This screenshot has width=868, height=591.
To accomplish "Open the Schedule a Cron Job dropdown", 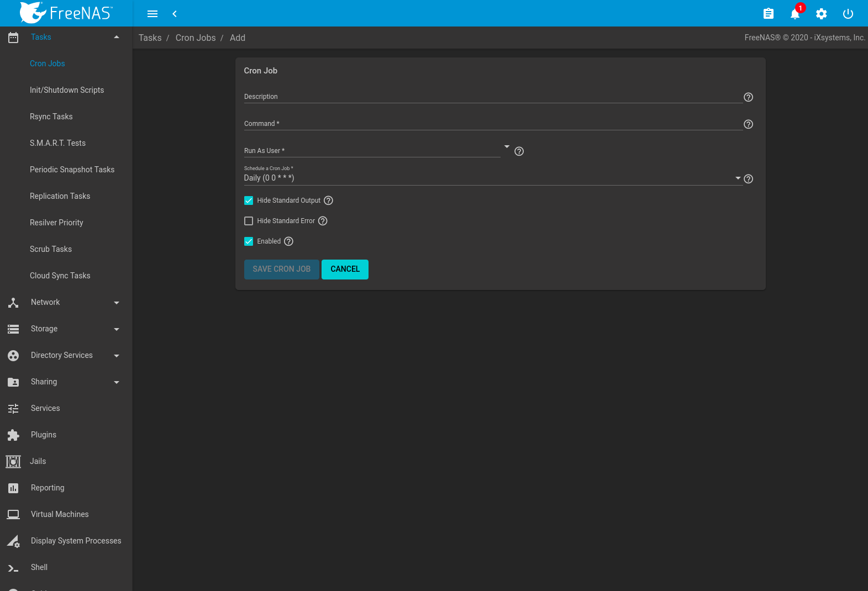I will pos(492,178).
